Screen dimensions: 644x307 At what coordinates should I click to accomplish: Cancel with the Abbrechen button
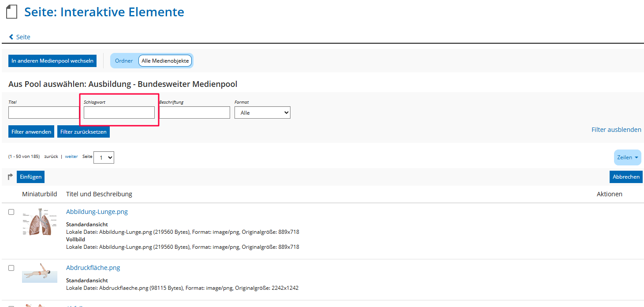626,177
